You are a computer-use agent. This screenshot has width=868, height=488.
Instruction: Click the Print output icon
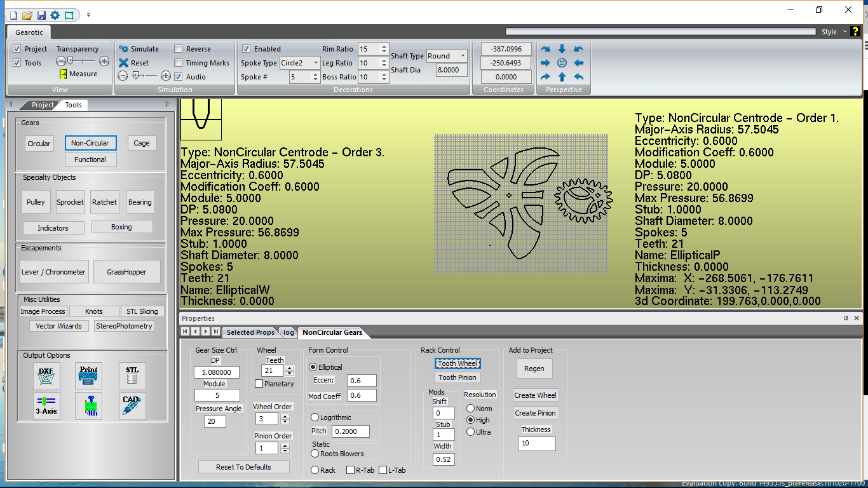(x=88, y=376)
